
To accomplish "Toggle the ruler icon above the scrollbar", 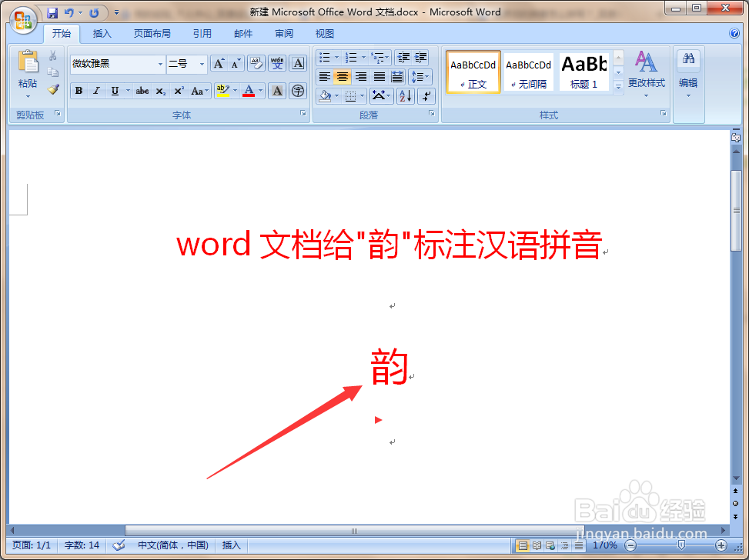I will [x=736, y=138].
